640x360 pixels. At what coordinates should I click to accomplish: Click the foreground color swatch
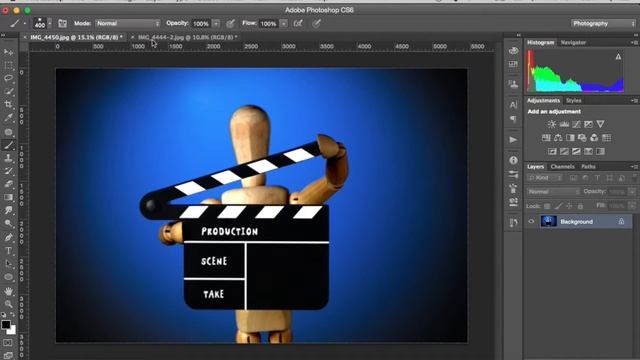[x=6, y=325]
